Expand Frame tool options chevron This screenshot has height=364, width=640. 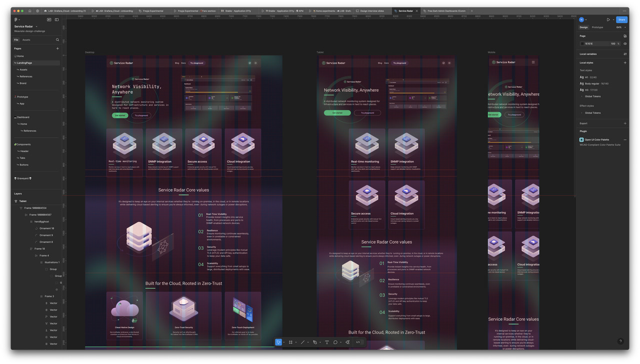tap(295, 343)
